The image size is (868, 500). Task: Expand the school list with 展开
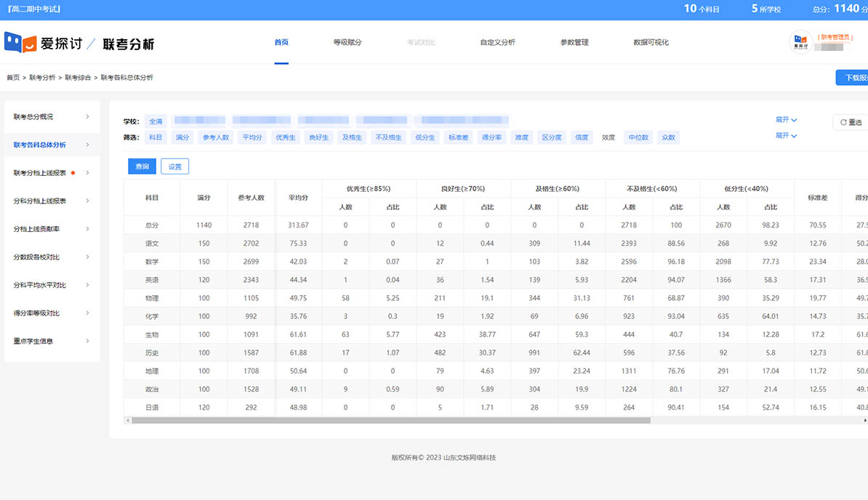(x=786, y=120)
